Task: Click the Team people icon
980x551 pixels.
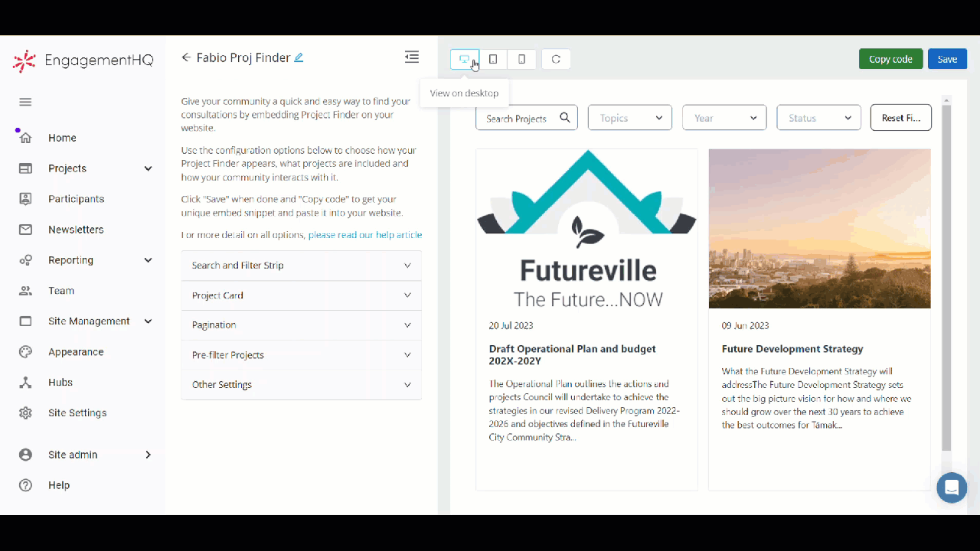Action: click(x=25, y=291)
